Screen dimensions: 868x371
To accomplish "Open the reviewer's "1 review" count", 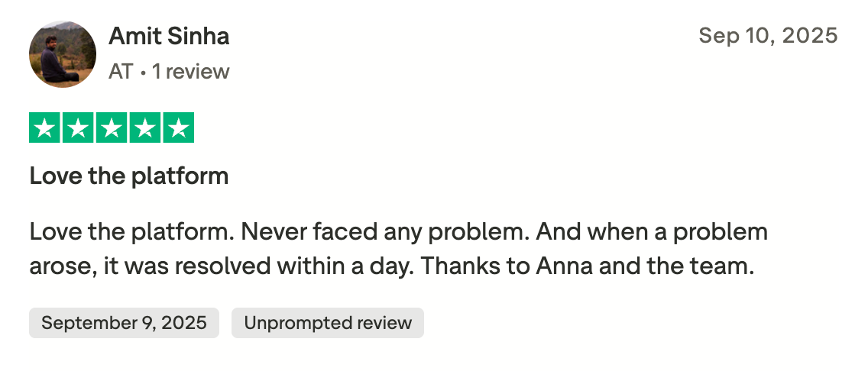I will click(191, 72).
